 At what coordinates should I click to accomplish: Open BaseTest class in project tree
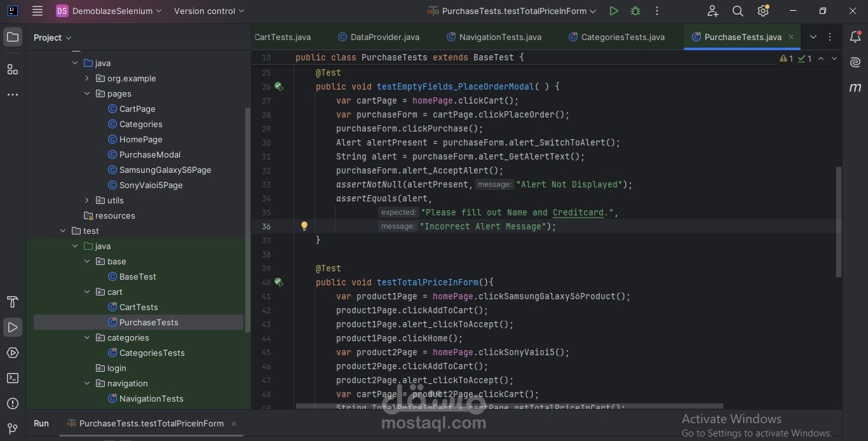[132, 276]
